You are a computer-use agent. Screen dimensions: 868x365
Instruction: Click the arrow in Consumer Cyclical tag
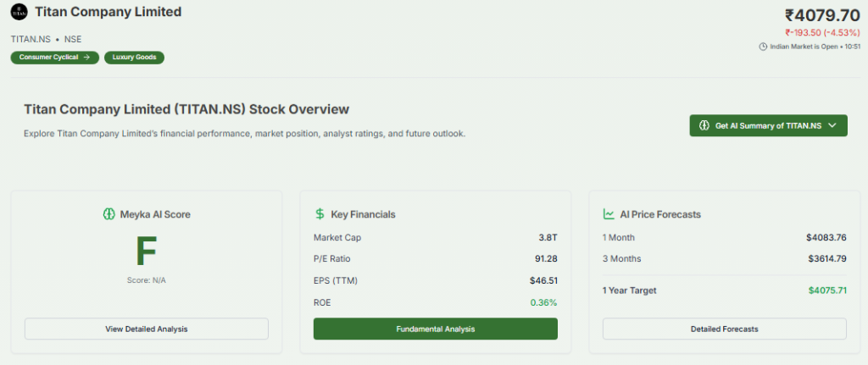[x=86, y=58]
